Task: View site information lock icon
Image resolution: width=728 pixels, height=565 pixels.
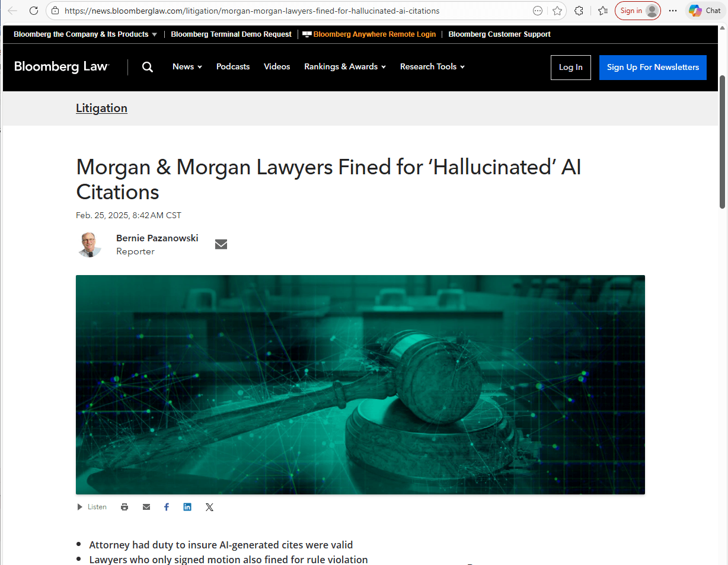Action: point(55,11)
